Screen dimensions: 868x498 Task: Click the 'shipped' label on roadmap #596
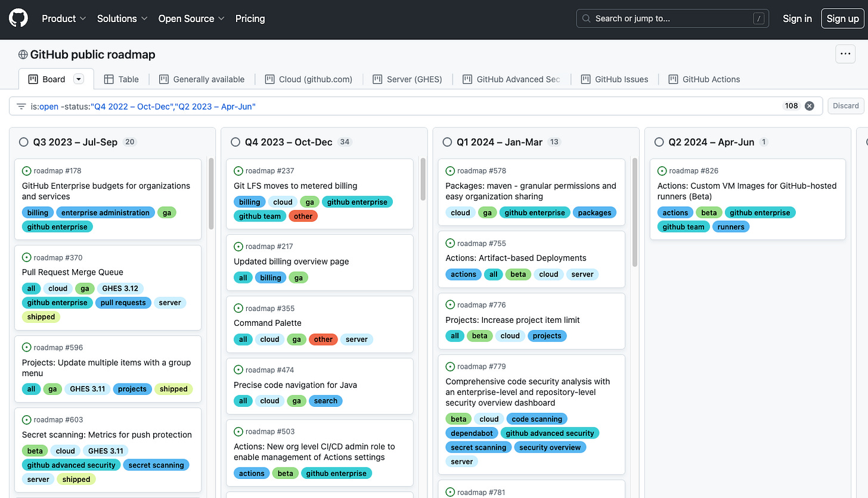pos(173,389)
